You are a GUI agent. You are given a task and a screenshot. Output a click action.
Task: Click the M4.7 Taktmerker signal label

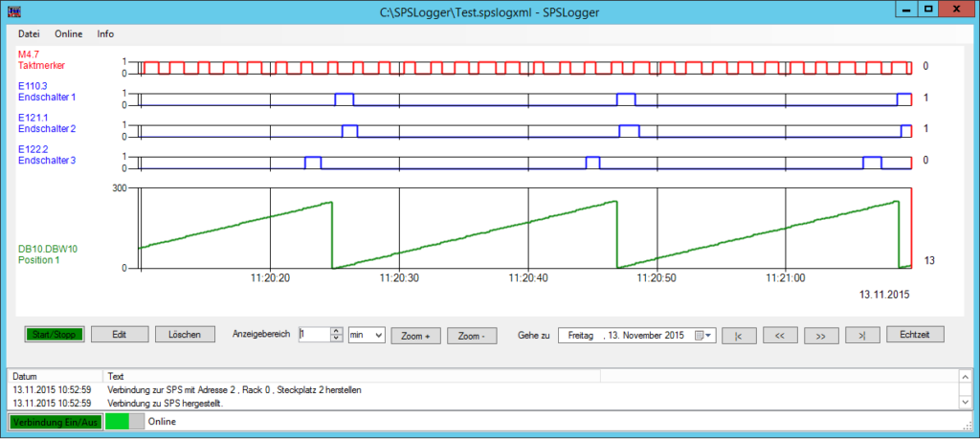click(41, 60)
